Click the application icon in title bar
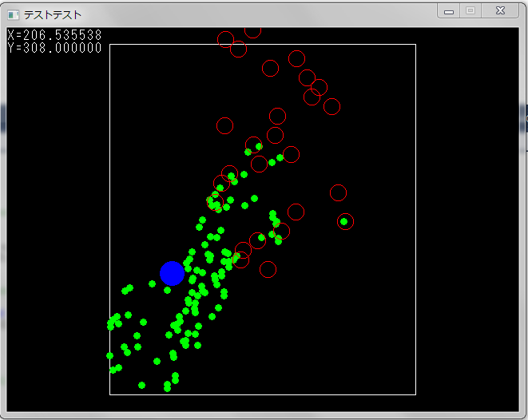This screenshot has height=420, width=528. (x=13, y=14)
